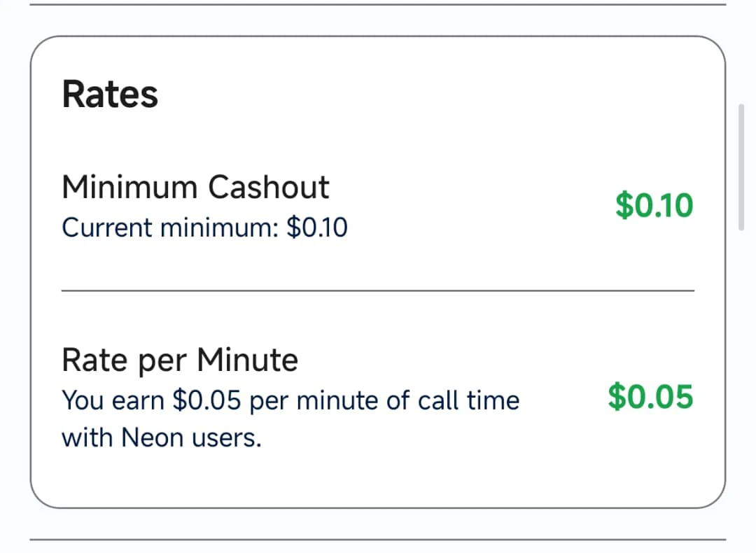The image size is (756, 553).
Task: Click the vertical scrollbar thumb
Action: pos(742,167)
